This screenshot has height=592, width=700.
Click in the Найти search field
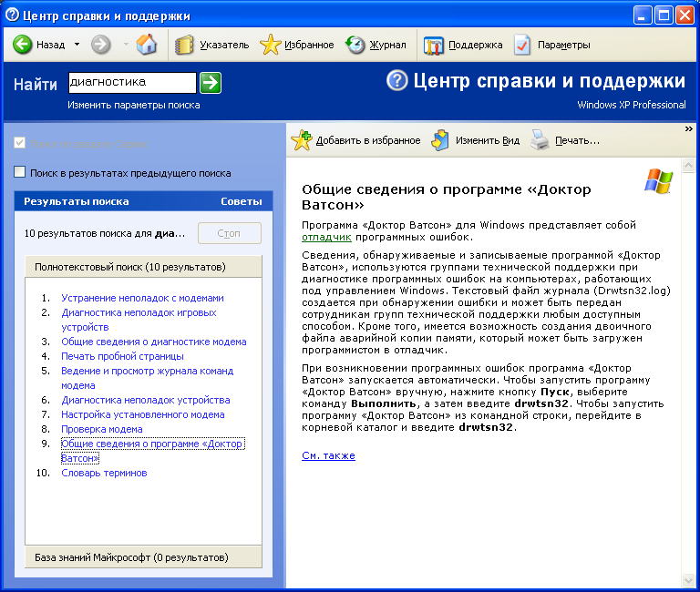pos(132,83)
